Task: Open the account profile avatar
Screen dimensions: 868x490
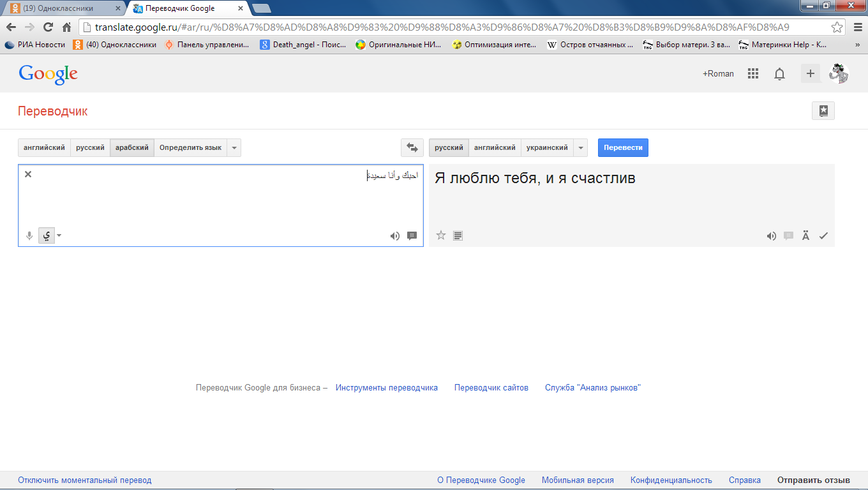Action: 839,73
